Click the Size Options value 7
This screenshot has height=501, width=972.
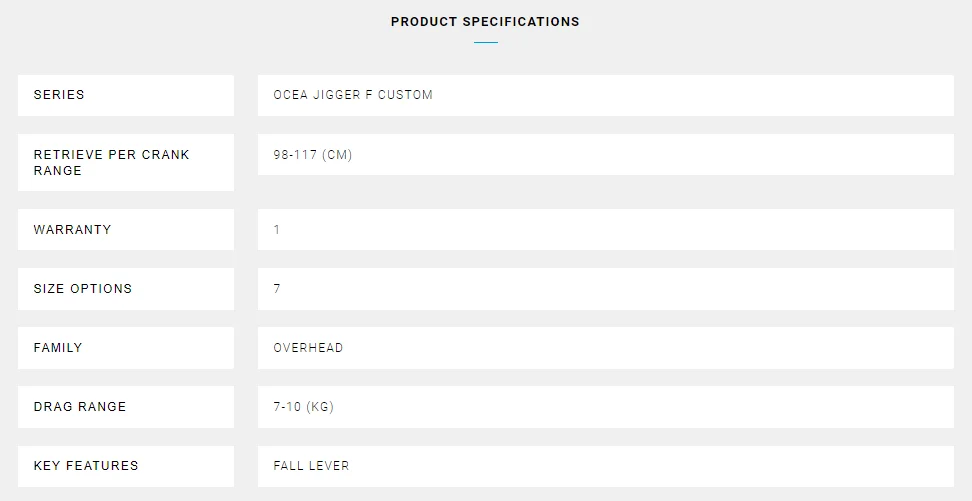coord(276,288)
